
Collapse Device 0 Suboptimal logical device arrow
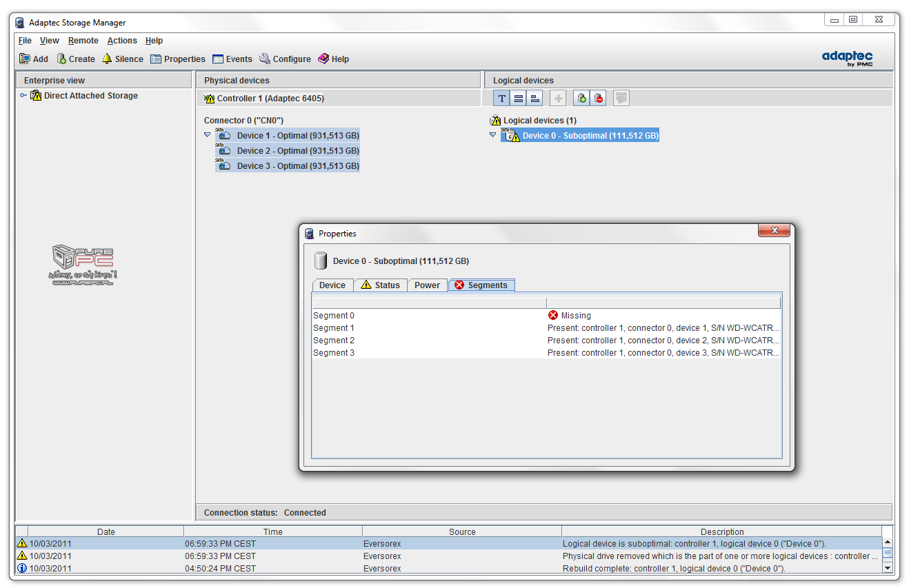pyautogui.click(x=492, y=135)
